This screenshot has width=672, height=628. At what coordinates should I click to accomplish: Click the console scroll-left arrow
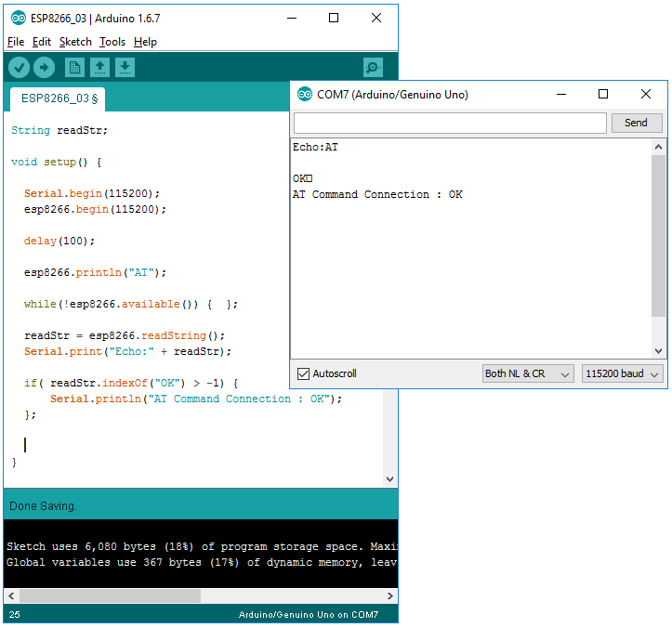coord(11,595)
